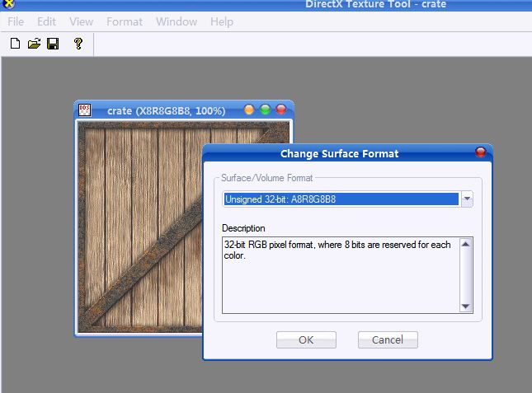This screenshot has height=393, width=532.
Task: Maximize the crate window with green button
Action: coord(266,110)
